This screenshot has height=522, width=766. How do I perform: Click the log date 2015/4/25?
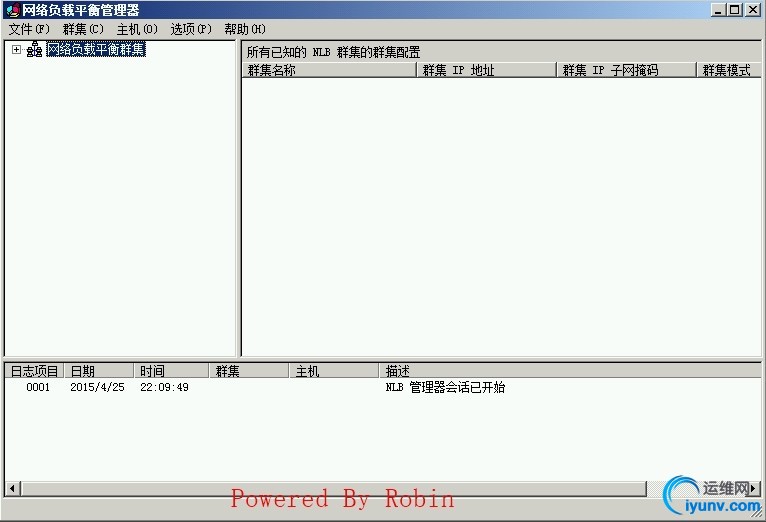point(97,387)
